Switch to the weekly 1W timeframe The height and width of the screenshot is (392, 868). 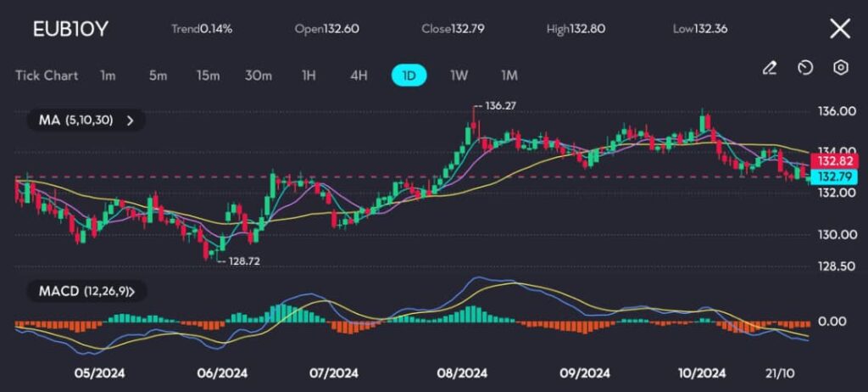(459, 76)
